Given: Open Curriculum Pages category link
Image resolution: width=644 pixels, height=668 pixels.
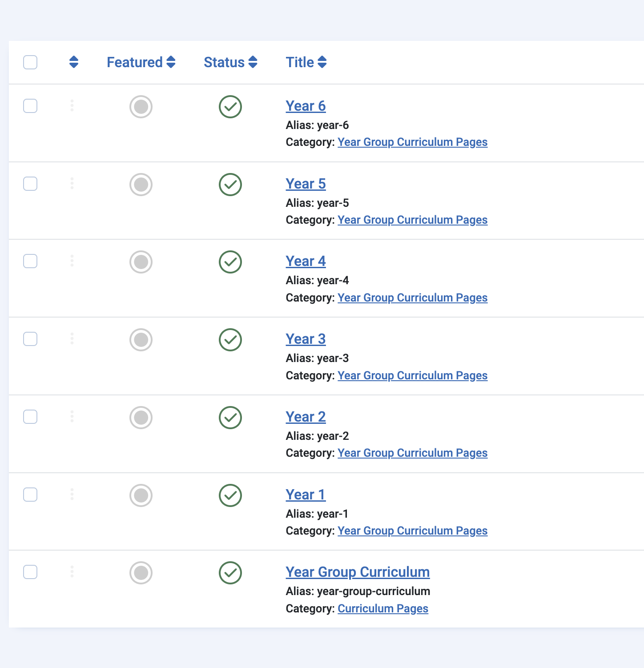Looking at the screenshot, I should coord(382,608).
